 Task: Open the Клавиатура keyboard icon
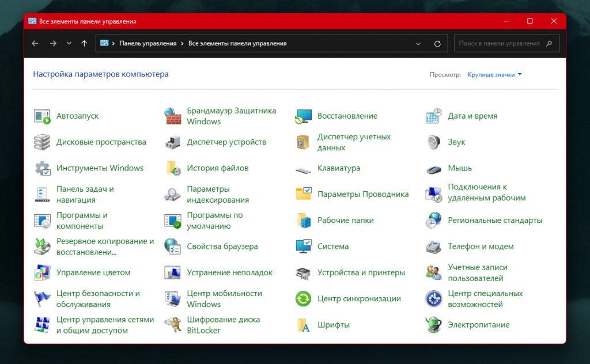click(303, 170)
